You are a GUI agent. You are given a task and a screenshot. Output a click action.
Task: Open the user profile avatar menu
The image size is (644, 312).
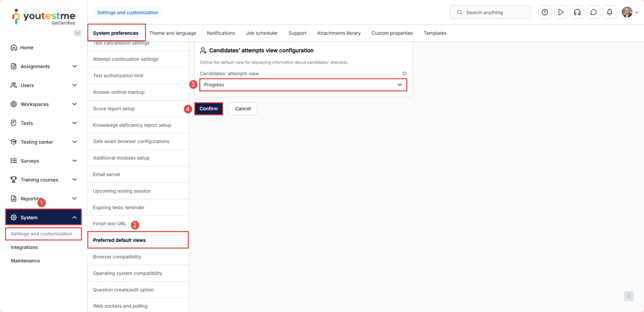629,12
